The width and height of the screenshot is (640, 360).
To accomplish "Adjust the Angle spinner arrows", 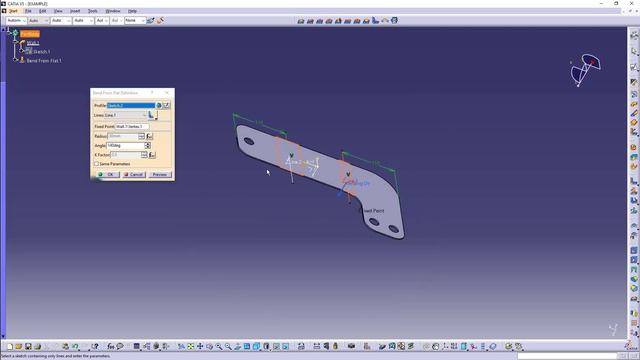I will point(147,145).
